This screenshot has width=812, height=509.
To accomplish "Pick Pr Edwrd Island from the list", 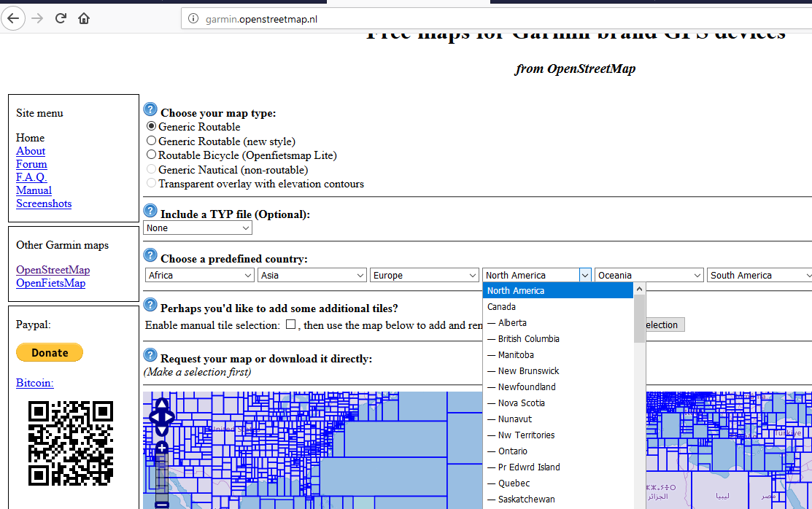I will pos(558,467).
